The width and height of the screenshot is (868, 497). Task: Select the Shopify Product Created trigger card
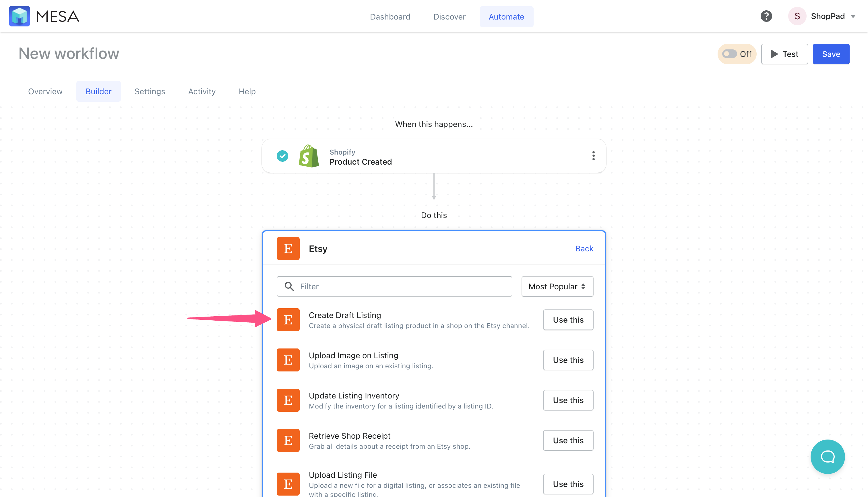click(x=434, y=156)
